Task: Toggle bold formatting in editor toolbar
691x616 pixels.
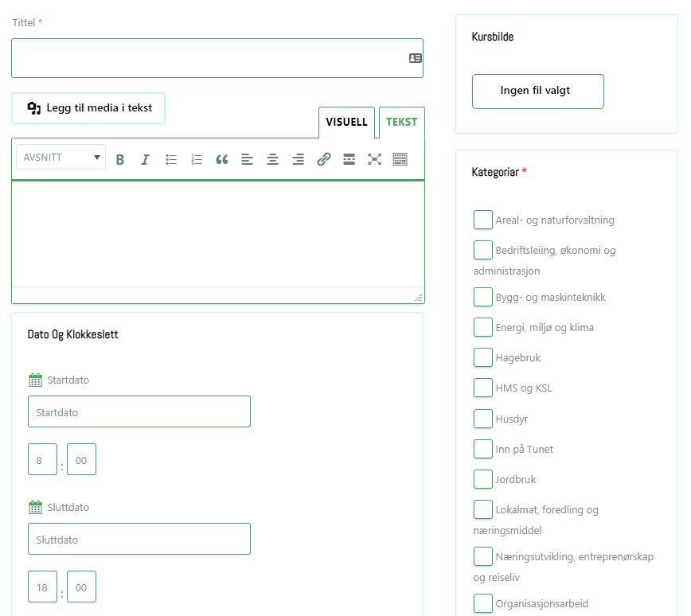Action: click(x=120, y=159)
